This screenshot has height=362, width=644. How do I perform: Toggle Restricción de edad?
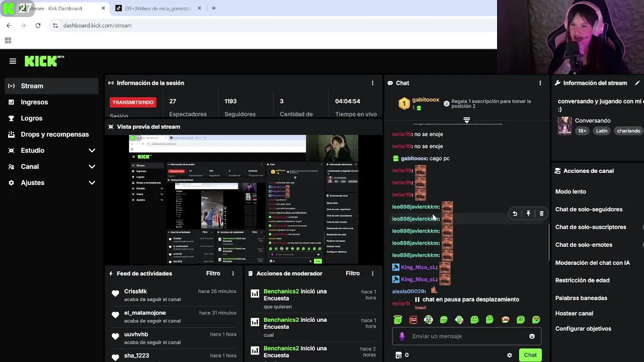click(x=582, y=280)
